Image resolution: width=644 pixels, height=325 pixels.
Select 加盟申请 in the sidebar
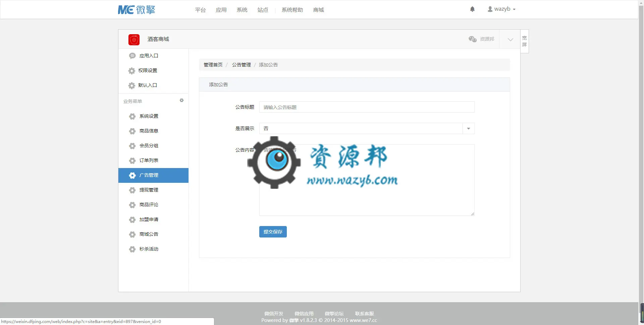pyautogui.click(x=153, y=219)
